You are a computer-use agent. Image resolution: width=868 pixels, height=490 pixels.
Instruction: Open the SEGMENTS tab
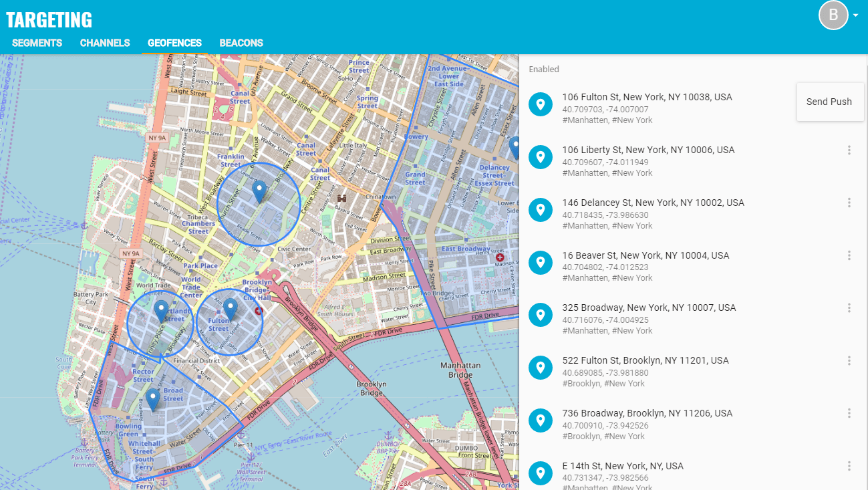point(37,43)
